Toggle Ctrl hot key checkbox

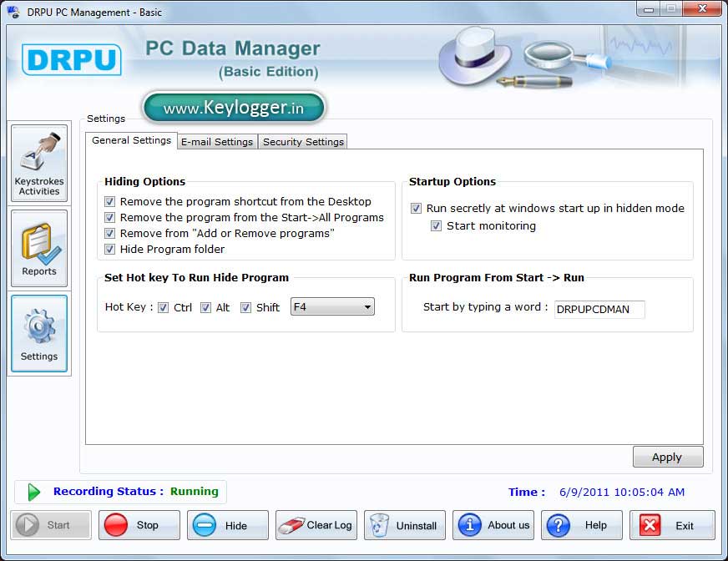[163, 307]
